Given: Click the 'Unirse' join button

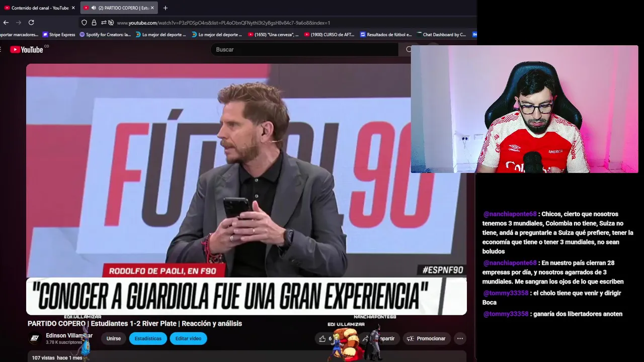Looking at the screenshot, I should (x=114, y=338).
